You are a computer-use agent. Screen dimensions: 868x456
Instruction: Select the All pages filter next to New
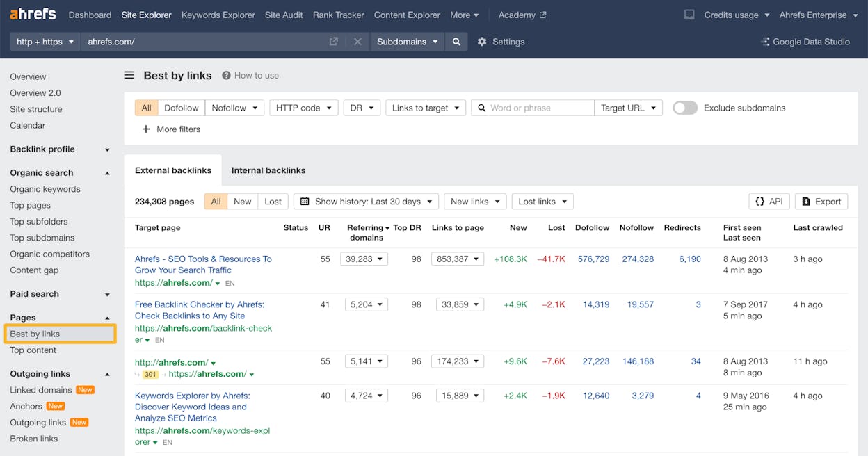pyautogui.click(x=216, y=202)
